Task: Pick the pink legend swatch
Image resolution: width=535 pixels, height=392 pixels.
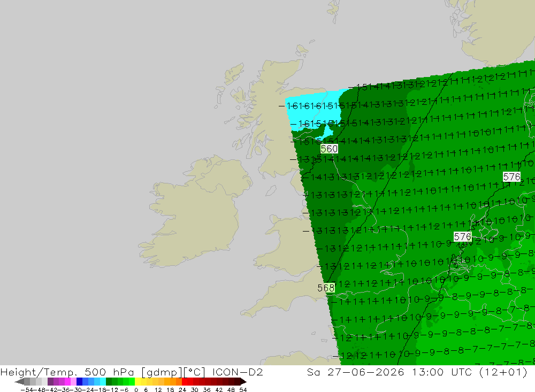Action: coord(73,381)
